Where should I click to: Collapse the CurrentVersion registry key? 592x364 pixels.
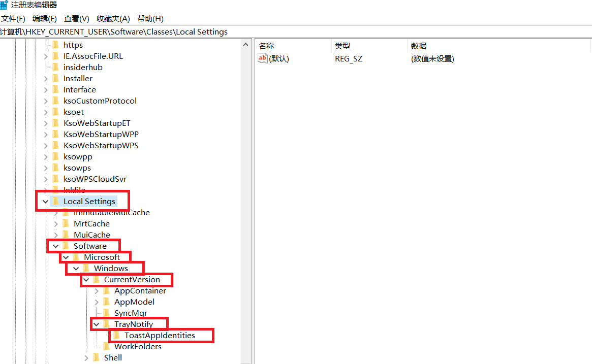(x=86, y=279)
